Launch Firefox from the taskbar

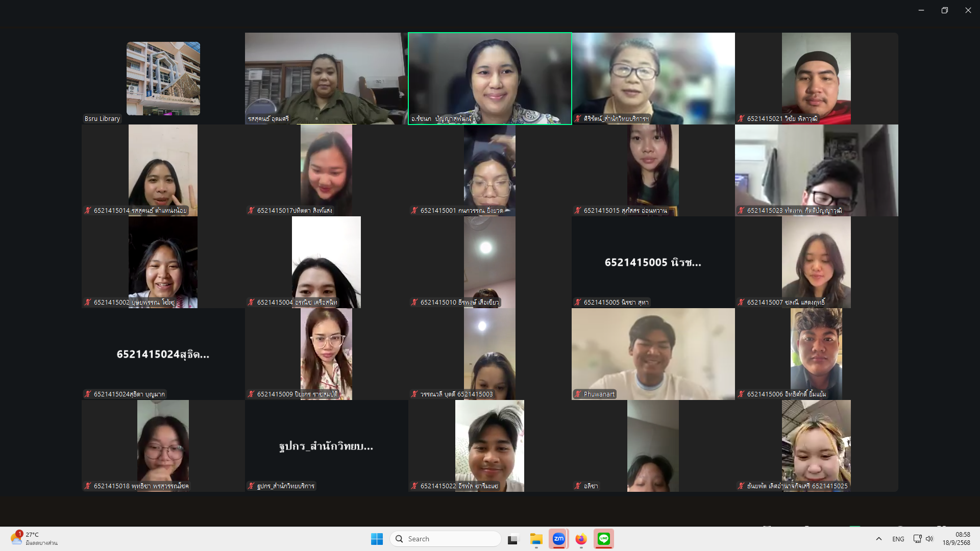[x=581, y=539]
